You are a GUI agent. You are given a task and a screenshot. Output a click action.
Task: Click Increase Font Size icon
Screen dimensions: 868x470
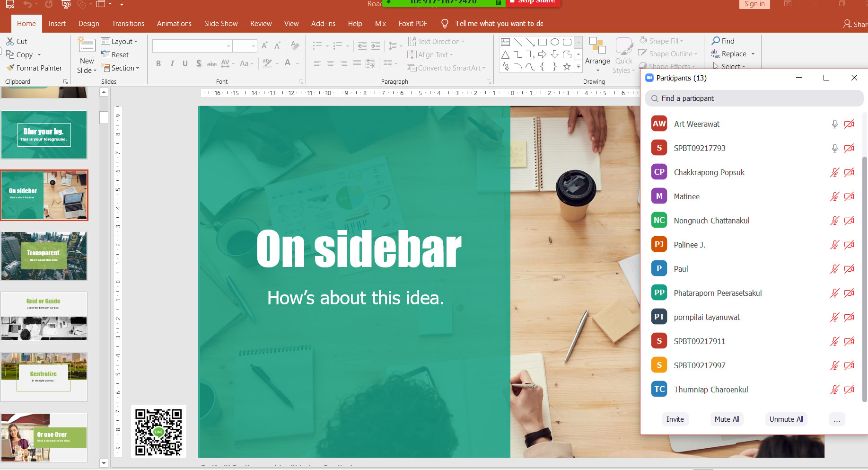[x=265, y=45]
